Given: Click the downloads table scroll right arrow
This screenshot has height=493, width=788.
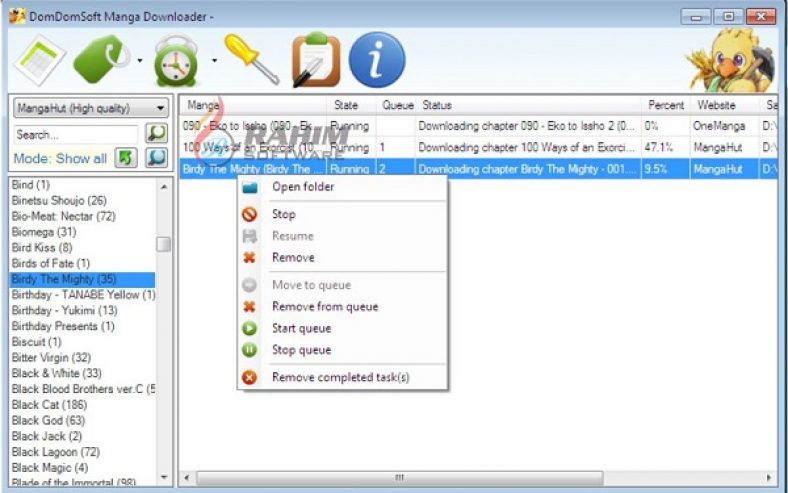Looking at the screenshot, I should 768,477.
